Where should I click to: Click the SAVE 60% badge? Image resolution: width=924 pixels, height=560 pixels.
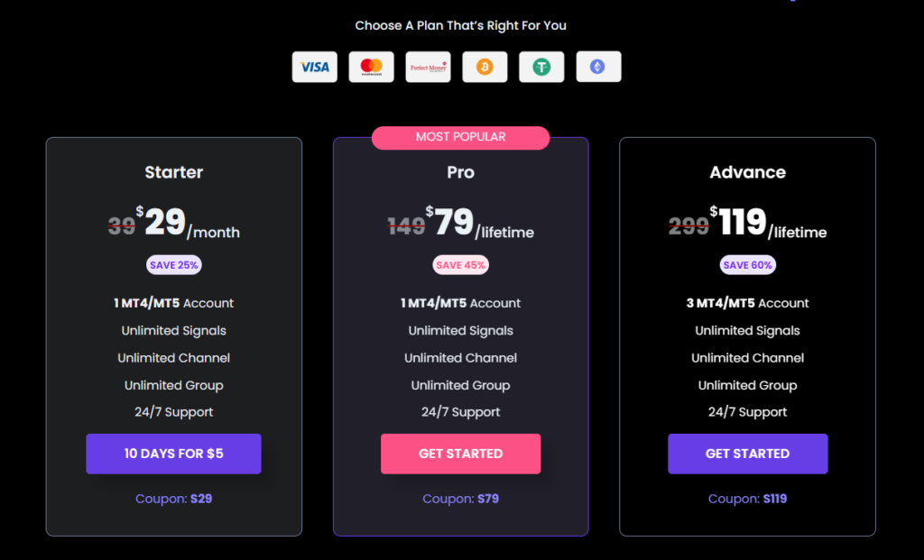(x=747, y=265)
